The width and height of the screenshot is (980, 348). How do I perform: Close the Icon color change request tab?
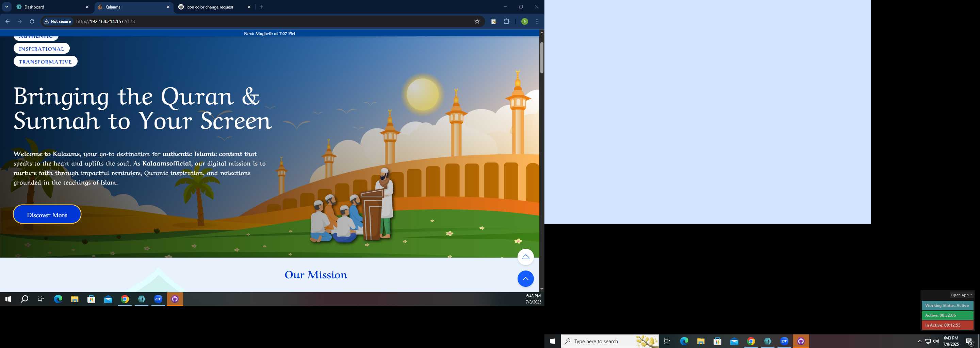(x=249, y=7)
